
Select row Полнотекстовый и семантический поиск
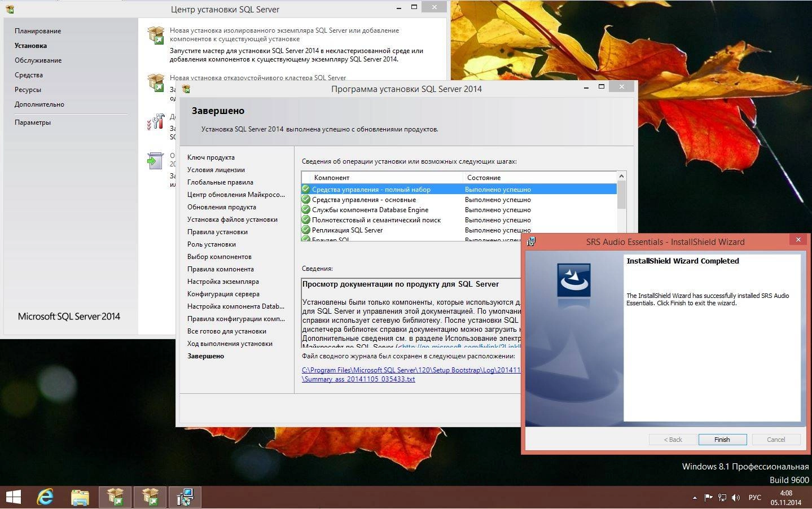coord(459,220)
